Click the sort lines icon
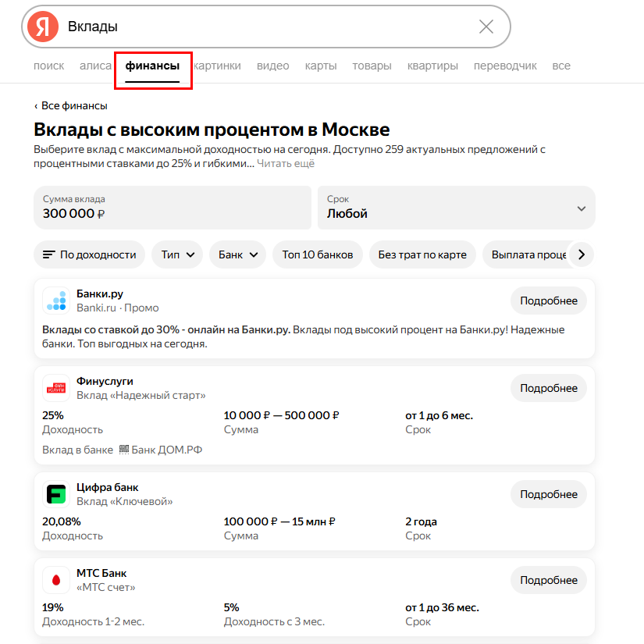Image resolution: width=644 pixels, height=644 pixels. coord(49,254)
